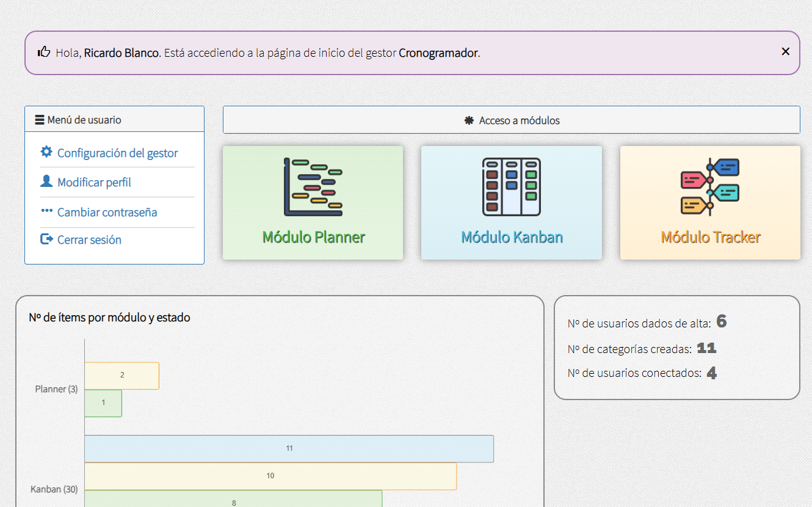Click the thumbs-up icon in the greeting banner
Image resolution: width=812 pixels, height=507 pixels.
[x=43, y=52]
